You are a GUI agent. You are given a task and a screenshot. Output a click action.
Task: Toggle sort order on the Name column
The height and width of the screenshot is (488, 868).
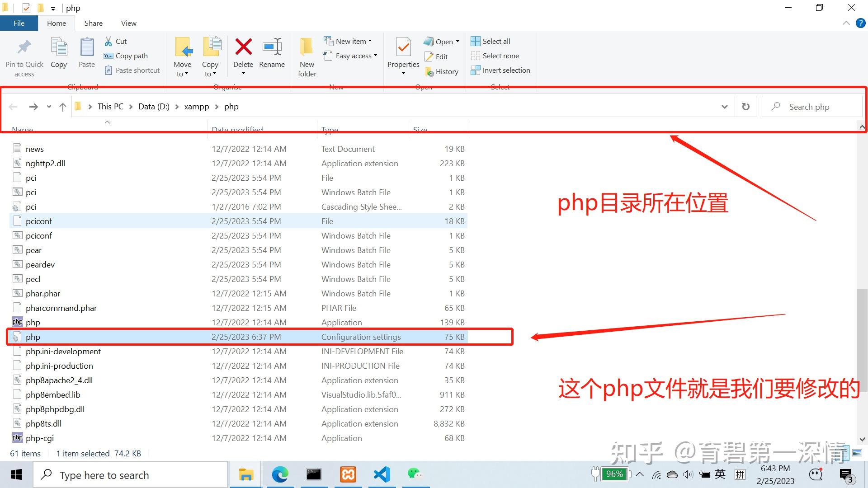[x=22, y=130]
